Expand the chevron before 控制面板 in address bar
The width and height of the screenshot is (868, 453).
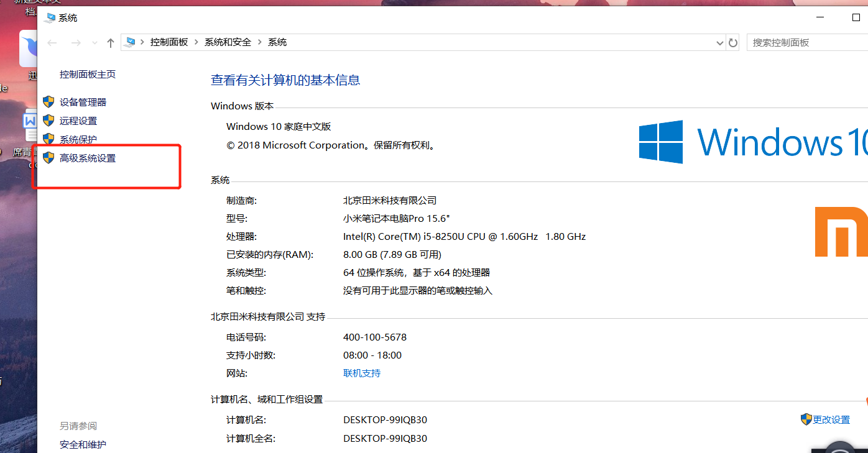tap(142, 42)
